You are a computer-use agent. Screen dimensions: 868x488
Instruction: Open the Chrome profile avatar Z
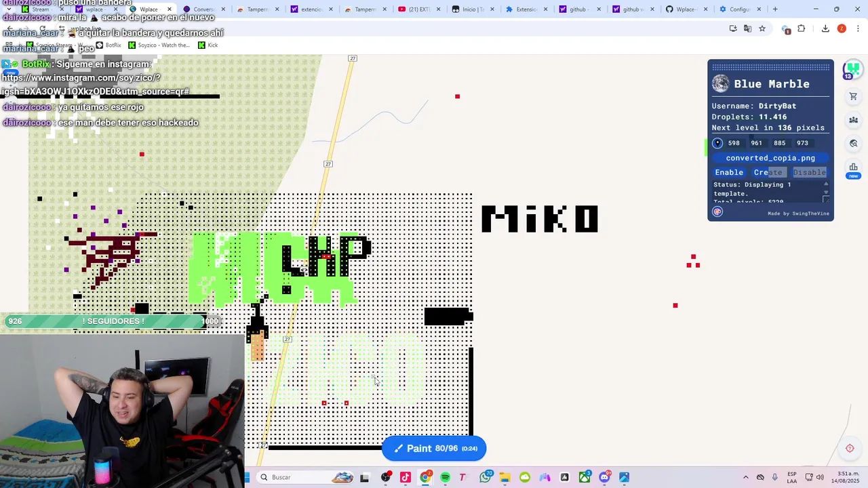(x=842, y=28)
